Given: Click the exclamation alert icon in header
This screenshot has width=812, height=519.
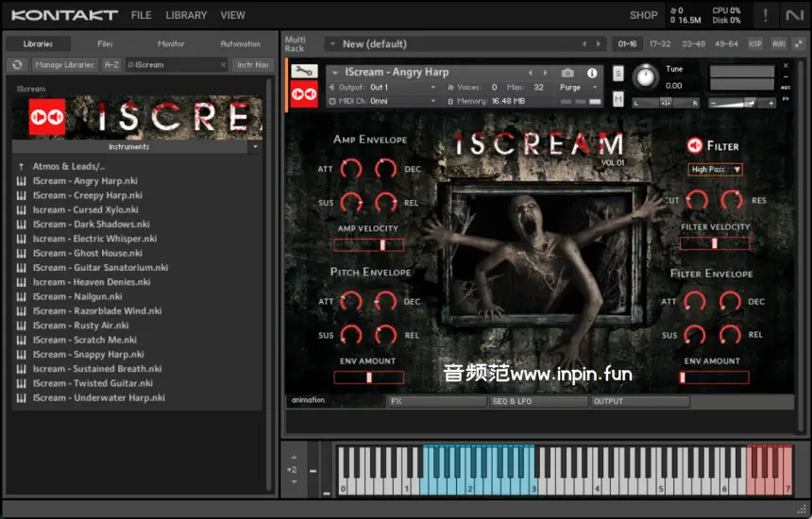Looking at the screenshot, I should 765,15.
